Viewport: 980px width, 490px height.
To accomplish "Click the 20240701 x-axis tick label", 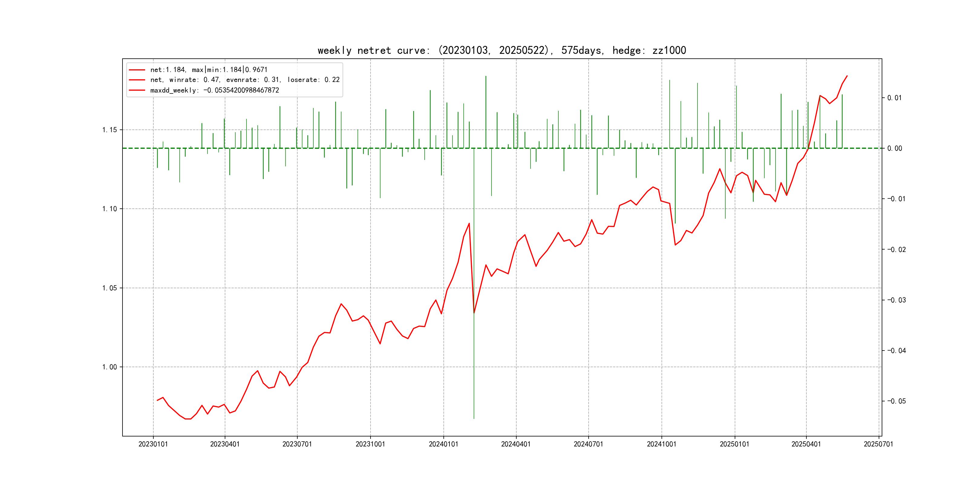I will click(x=589, y=444).
